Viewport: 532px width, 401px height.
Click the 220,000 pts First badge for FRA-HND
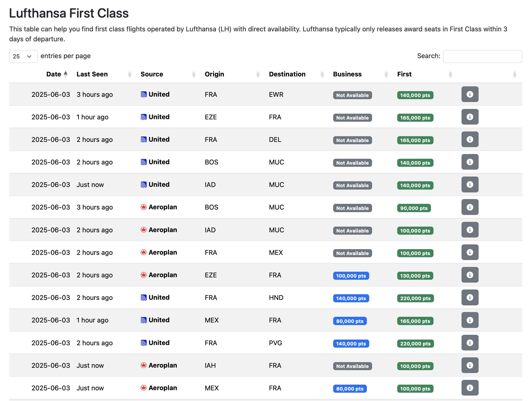[415, 298]
